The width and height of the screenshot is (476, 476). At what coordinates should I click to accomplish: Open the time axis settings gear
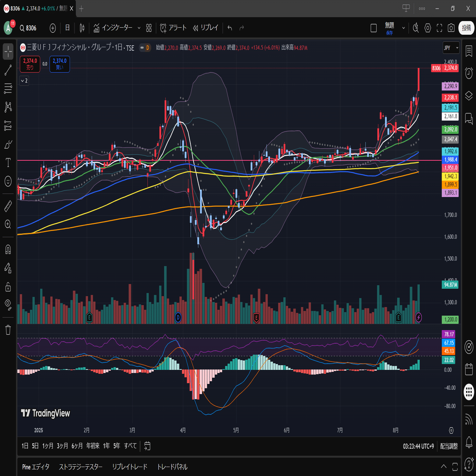point(451,430)
